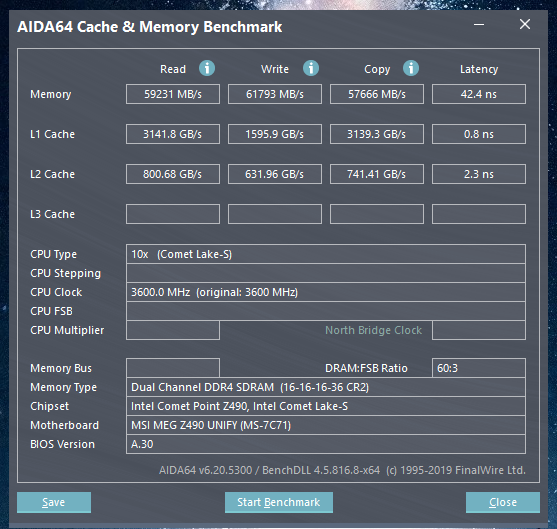Click Motherboard value MSI MEG Z490 UNIFY
This screenshot has width=557, height=529.
pyautogui.click(x=326, y=425)
